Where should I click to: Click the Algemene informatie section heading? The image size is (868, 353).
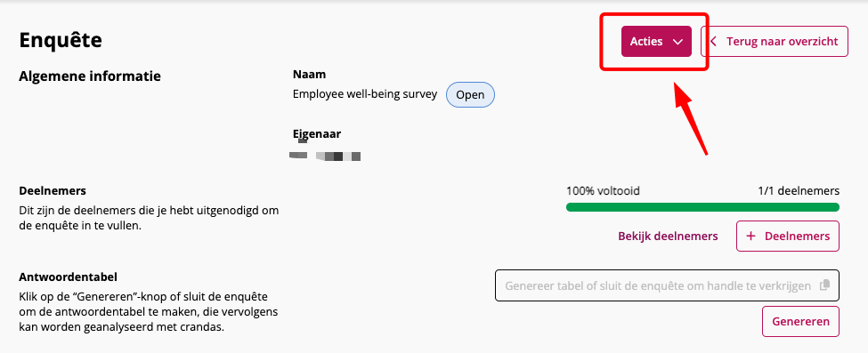90,76
